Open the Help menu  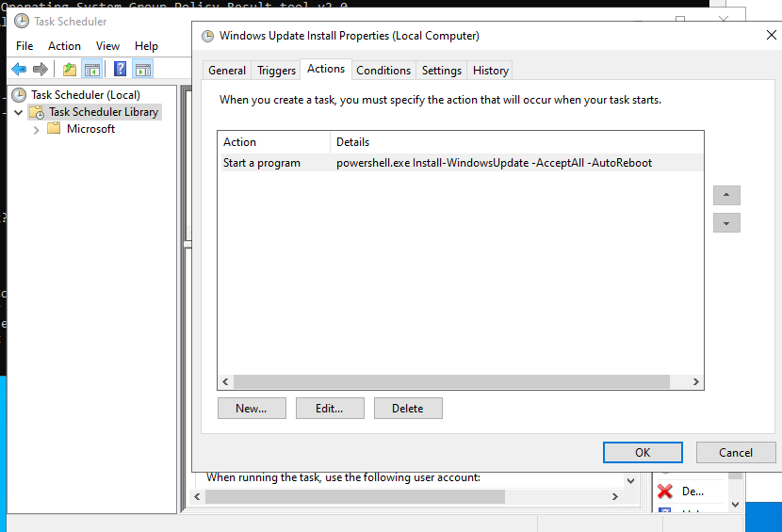146,46
